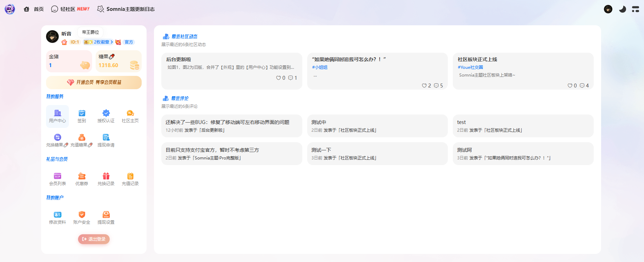Open the 会员列表 VIP icon
Screen dimensions: 644x262
pos(57,176)
